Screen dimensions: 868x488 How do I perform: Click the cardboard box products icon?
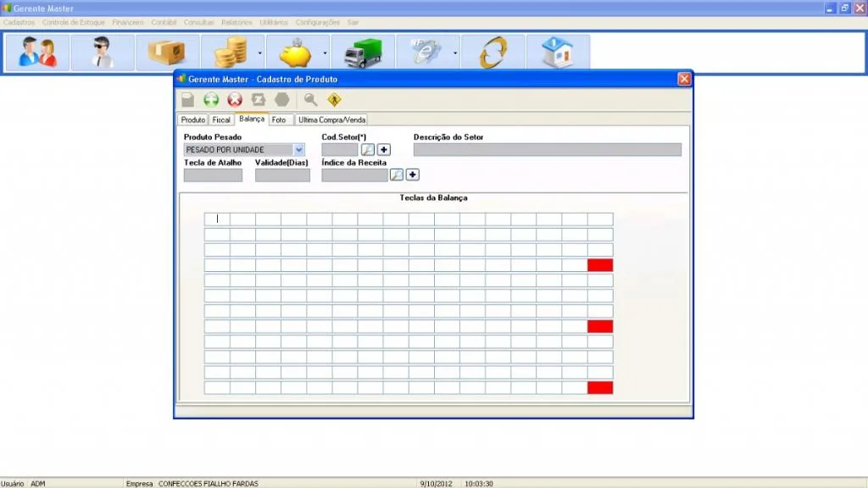(x=167, y=53)
